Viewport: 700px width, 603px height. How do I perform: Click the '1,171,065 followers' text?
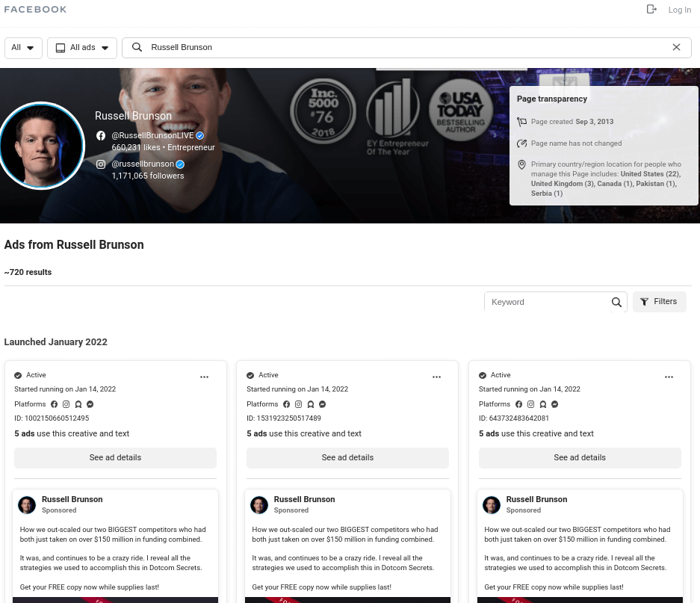(148, 176)
